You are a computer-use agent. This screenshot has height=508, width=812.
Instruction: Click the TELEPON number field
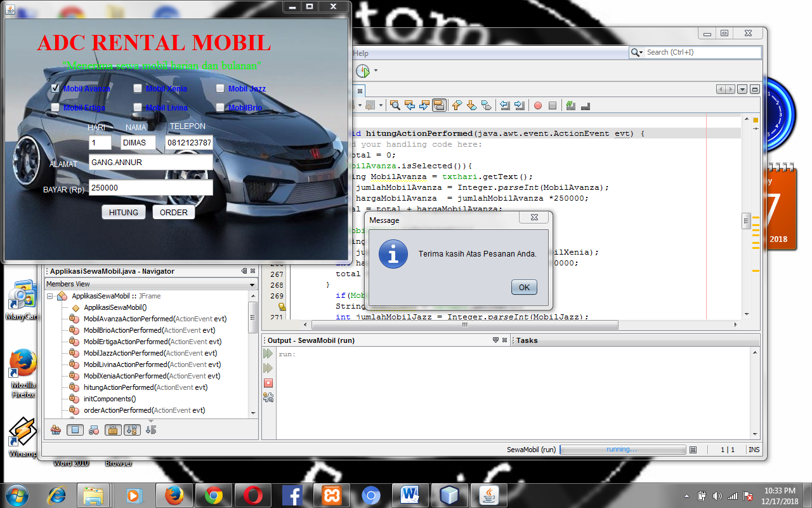click(x=189, y=143)
